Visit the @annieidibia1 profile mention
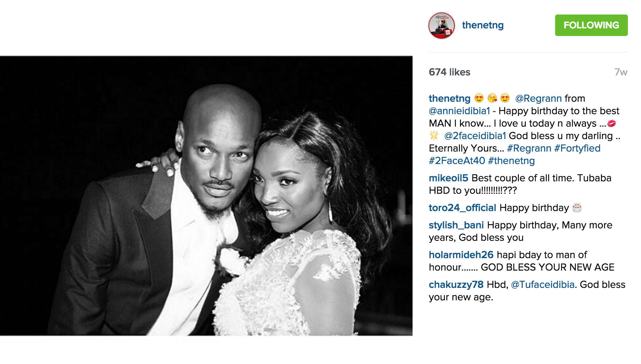Image resolution: width=641 pixels, height=364 pixels. tap(459, 111)
